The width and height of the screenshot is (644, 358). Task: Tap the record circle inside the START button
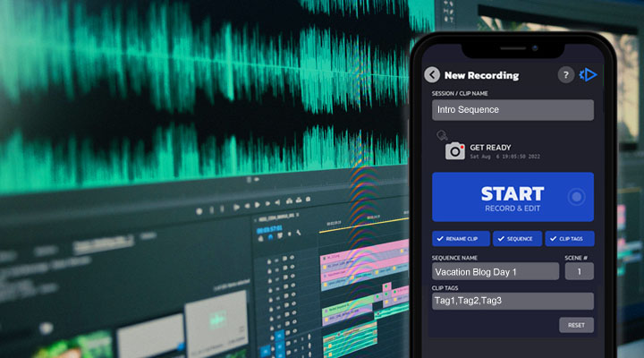point(576,197)
